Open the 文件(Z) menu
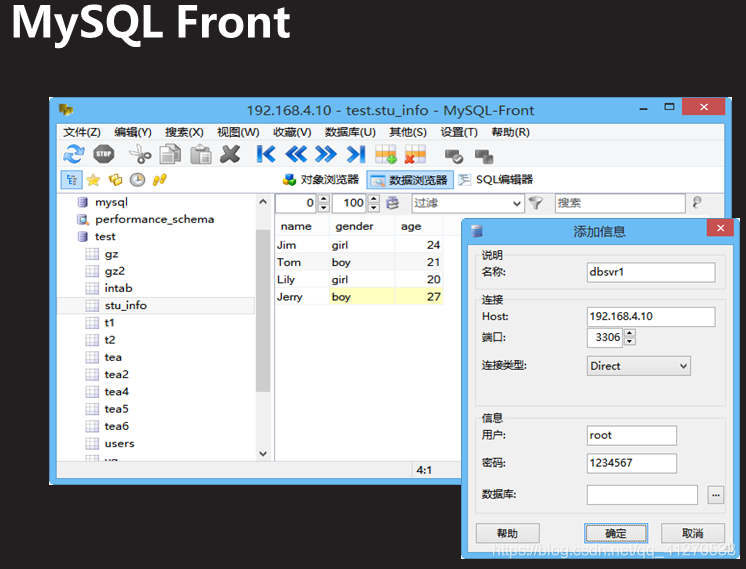This screenshot has width=746, height=569. [82, 132]
